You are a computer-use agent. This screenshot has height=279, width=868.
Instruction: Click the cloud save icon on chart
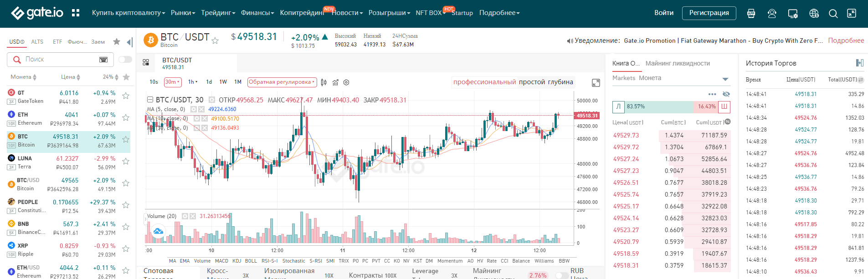click(158, 231)
